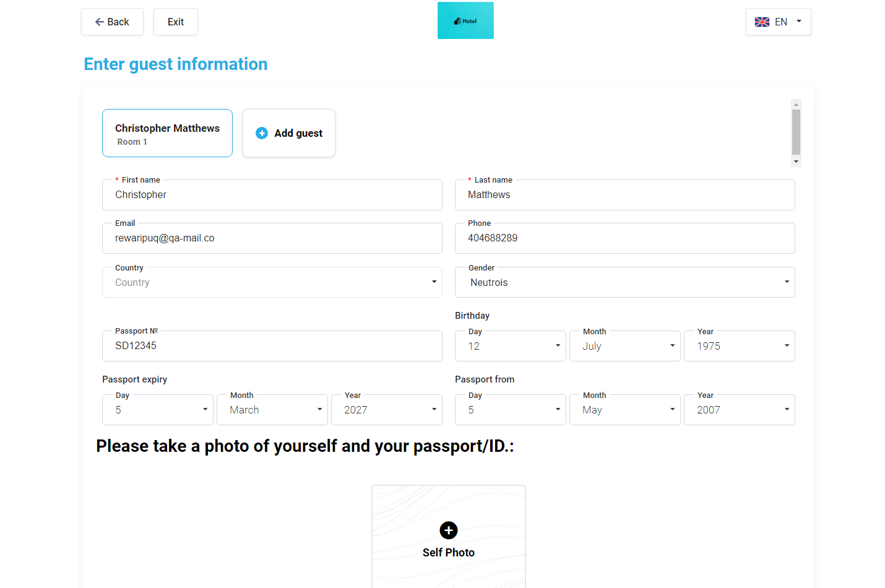Edit the Email input field

pyautogui.click(x=272, y=238)
